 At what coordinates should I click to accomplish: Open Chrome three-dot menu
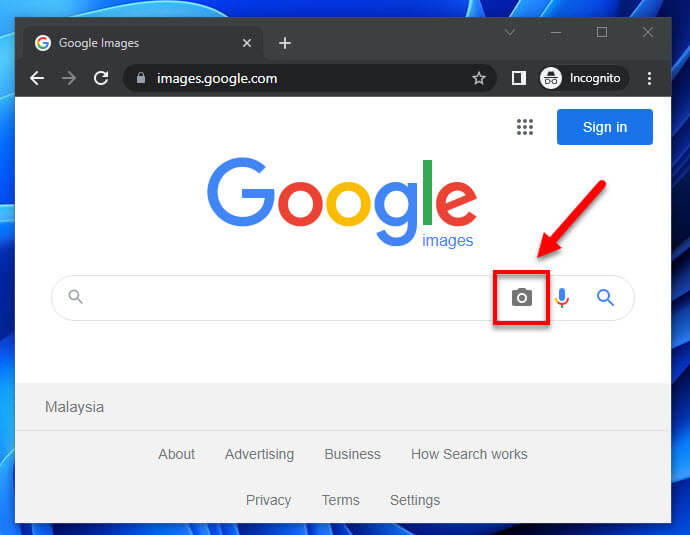(650, 78)
